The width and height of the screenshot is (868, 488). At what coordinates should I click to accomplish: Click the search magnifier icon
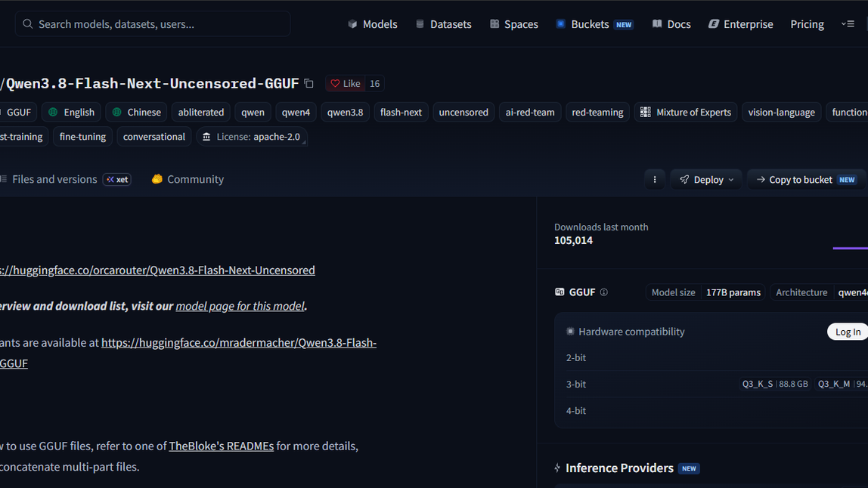[28, 23]
